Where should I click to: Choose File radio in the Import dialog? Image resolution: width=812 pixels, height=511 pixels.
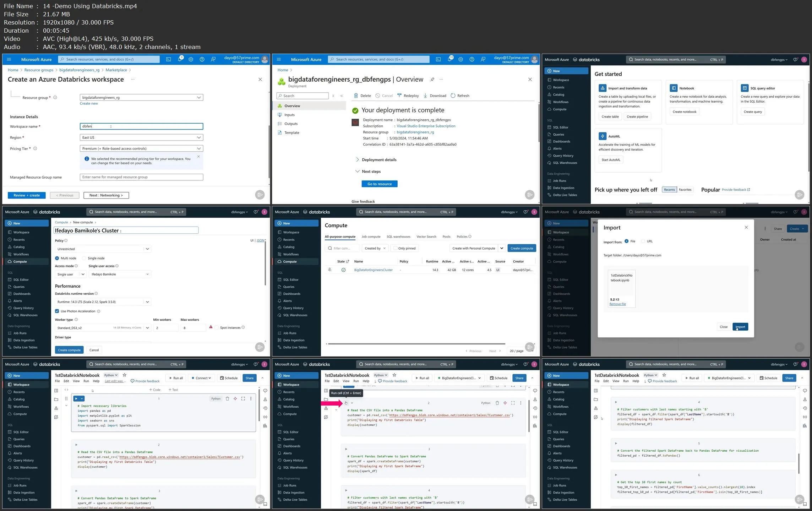click(627, 241)
